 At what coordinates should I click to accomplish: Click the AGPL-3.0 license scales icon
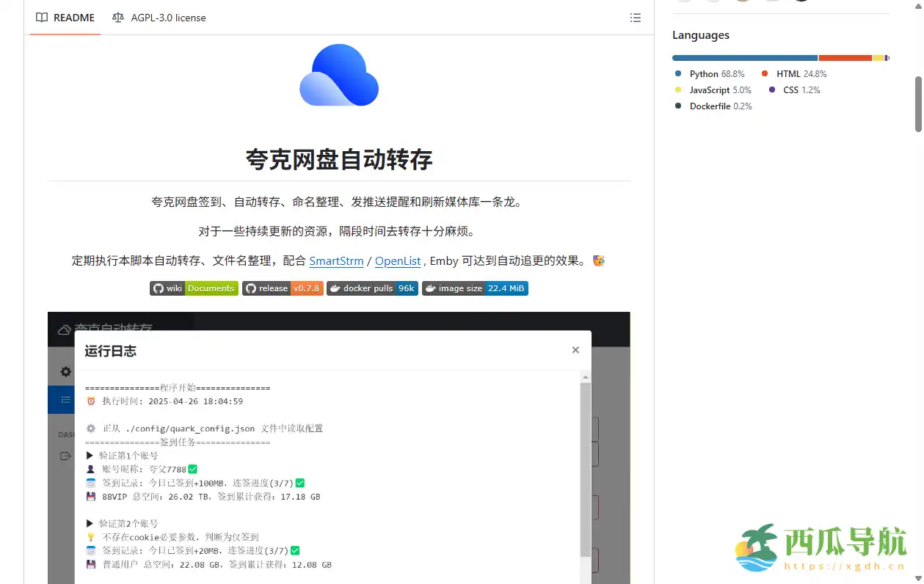tap(118, 18)
